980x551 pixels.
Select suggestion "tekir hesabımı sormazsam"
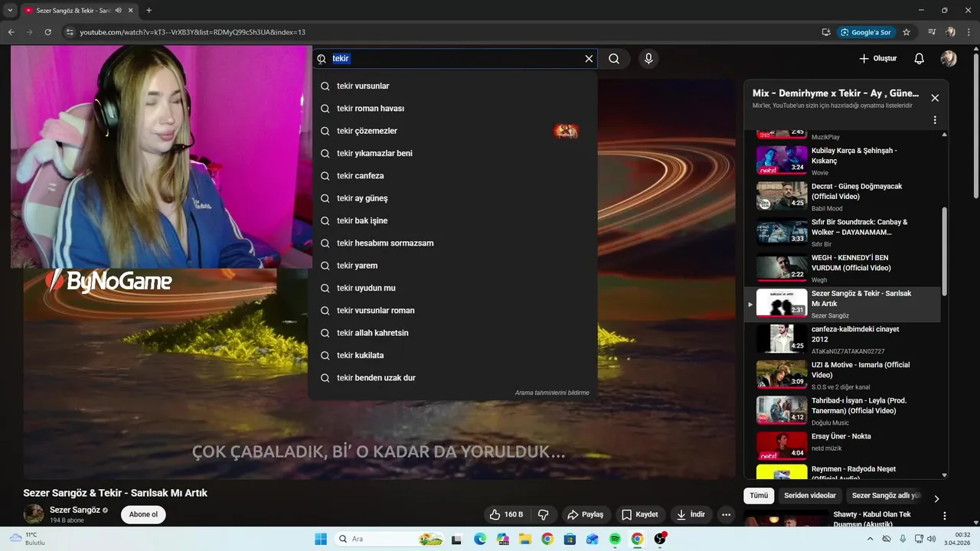point(453,243)
